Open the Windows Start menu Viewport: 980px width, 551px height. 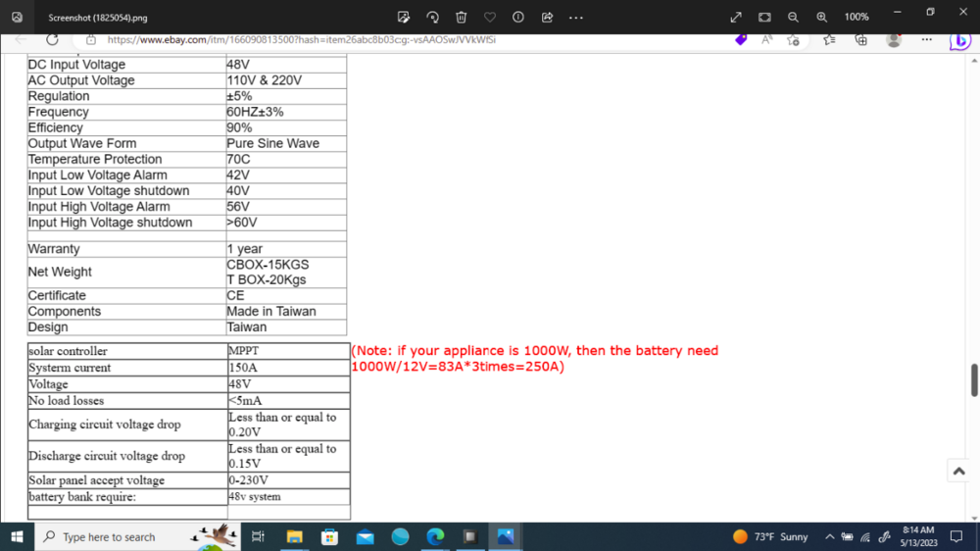pos(17,536)
